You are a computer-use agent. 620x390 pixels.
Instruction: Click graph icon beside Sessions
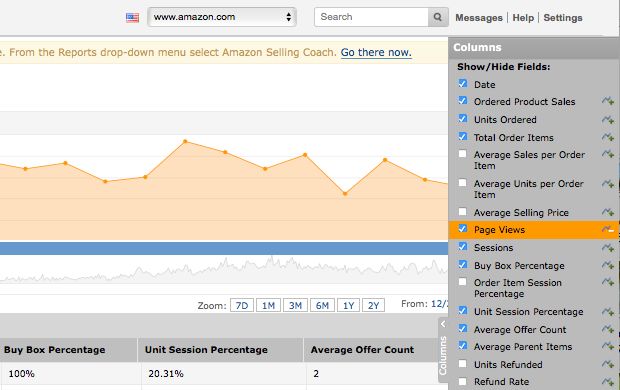[608, 248]
